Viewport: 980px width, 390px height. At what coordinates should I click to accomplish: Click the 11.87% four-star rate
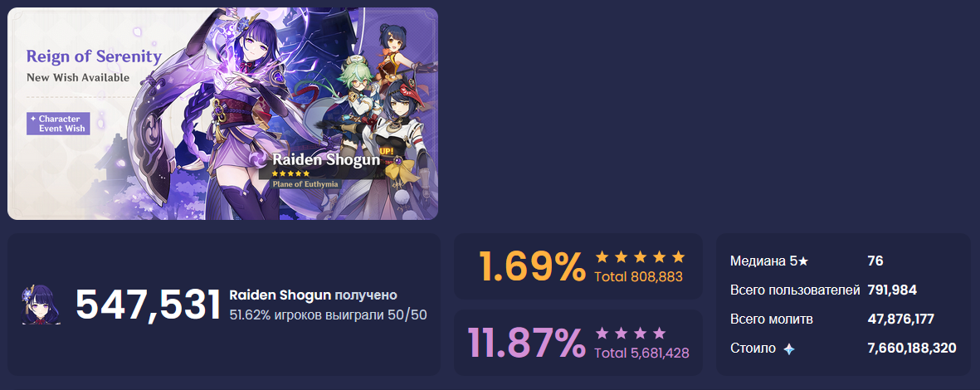(x=527, y=343)
